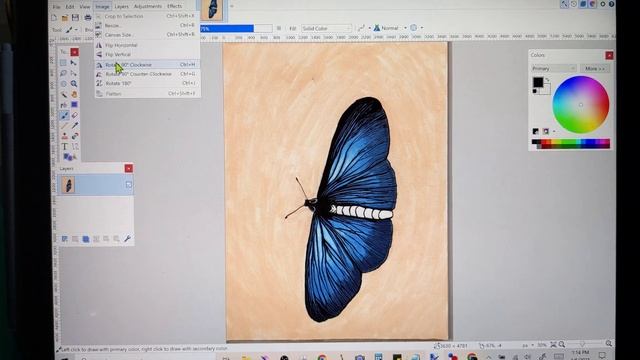Select the butterfly layer thumbnail in Layers panel

pos(68,185)
